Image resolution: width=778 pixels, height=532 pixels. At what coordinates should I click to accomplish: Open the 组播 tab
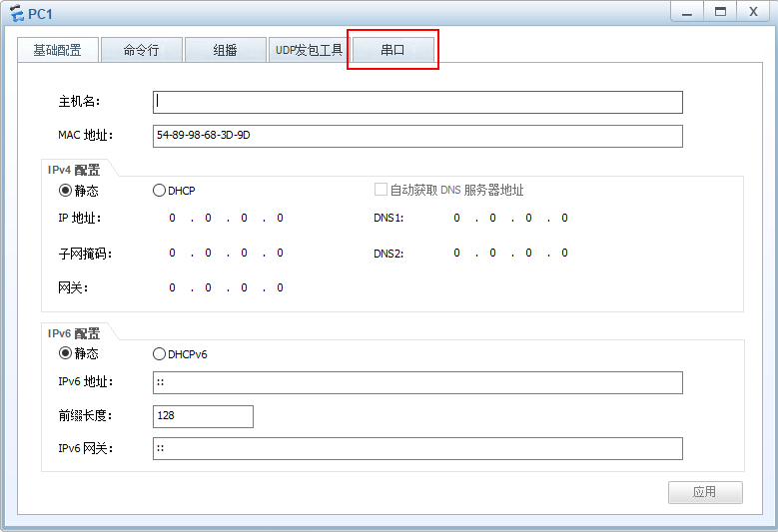(226, 50)
